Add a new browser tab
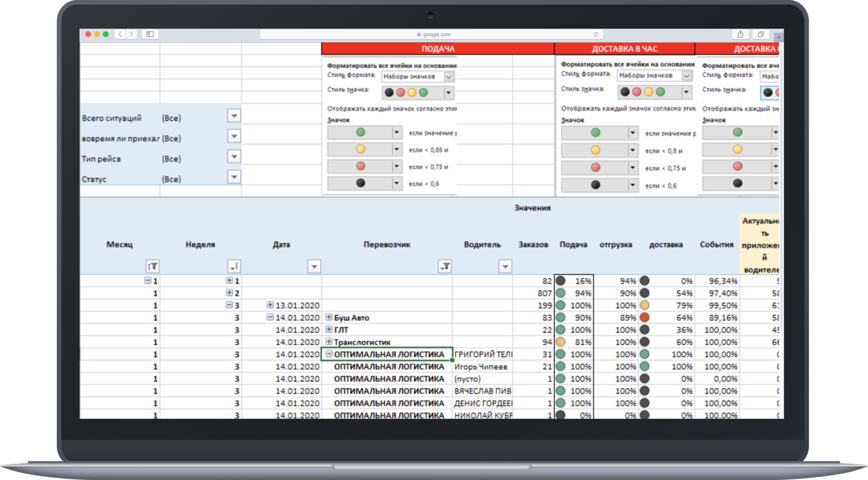This screenshot has height=480, width=868. [779, 37]
